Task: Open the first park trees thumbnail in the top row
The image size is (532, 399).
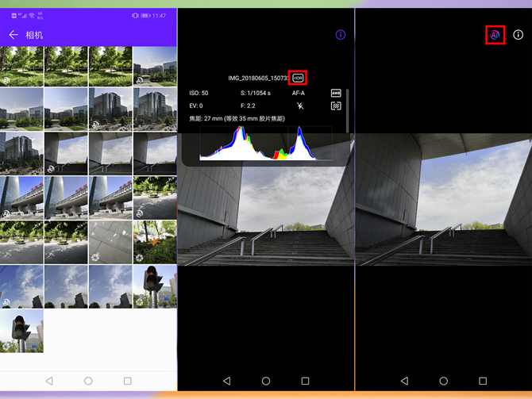Action: (21, 66)
